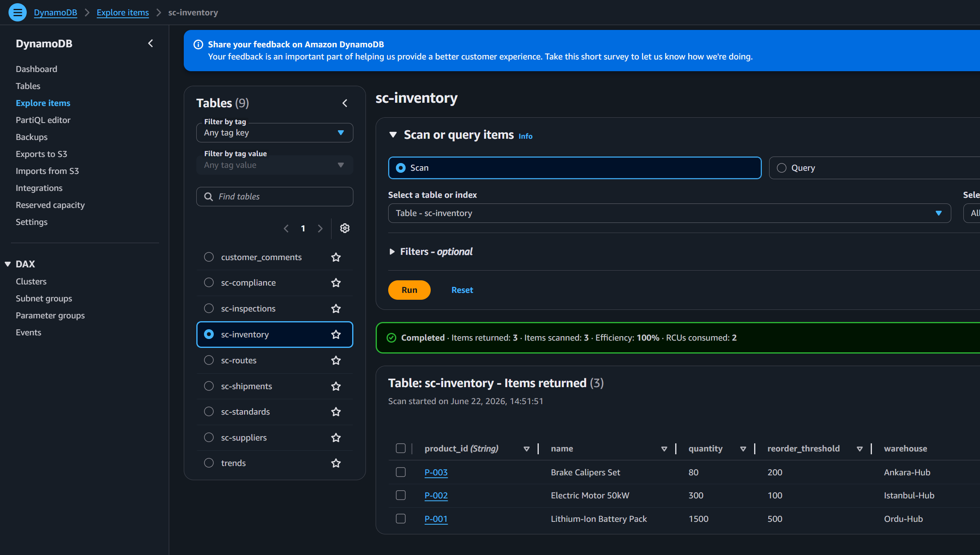The height and width of the screenshot is (555, 980).
Task: Favorite the sc-standards table star
Action: click(x=336, y=412)
